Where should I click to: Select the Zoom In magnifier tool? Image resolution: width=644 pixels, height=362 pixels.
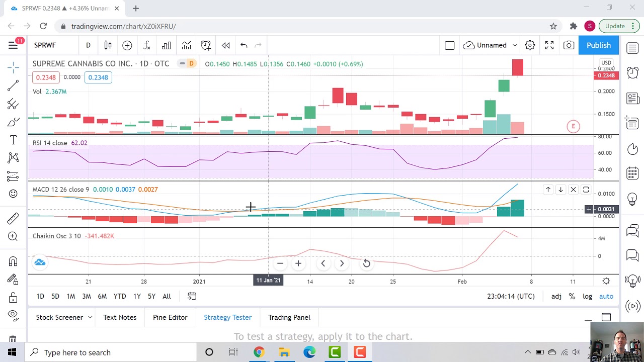pyautogui.click(x=13, y=236)
